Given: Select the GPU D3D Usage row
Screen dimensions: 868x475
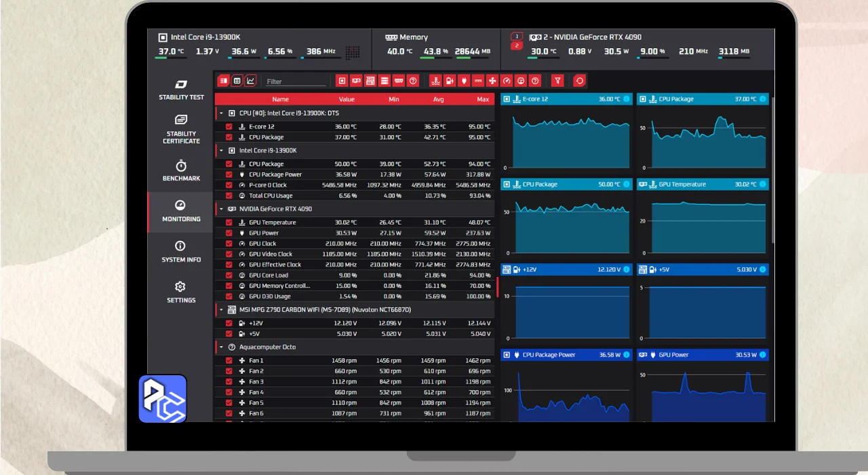Looking at the screenshot, I should point(355,297).
